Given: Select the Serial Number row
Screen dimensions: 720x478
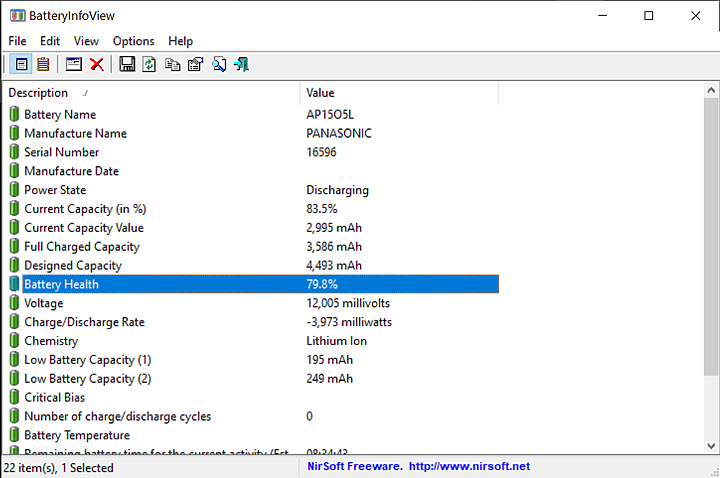Looking at the screenshot, I should (x=253, y=152).
